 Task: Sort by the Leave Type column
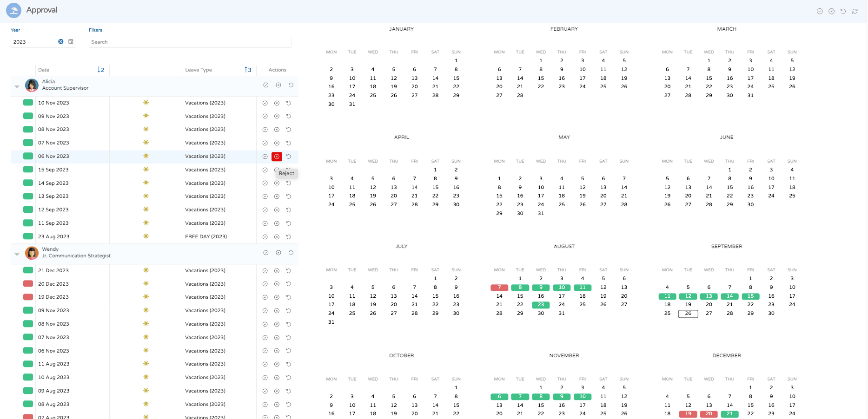[x=199, y=70]
